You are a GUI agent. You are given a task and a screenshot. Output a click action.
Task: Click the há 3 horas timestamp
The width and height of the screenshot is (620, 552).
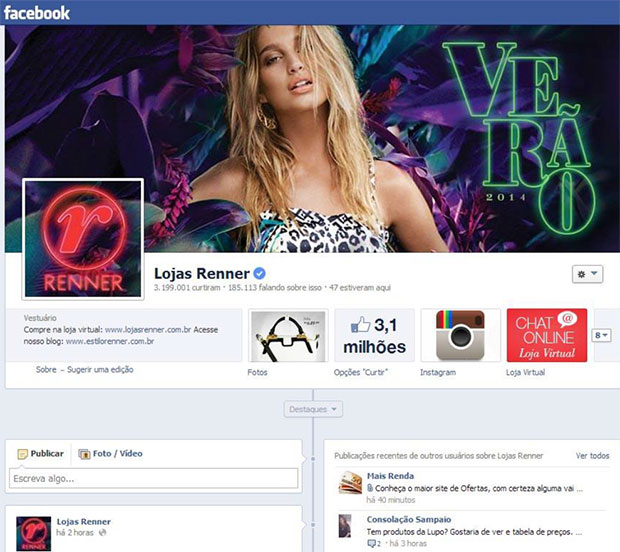408,543
